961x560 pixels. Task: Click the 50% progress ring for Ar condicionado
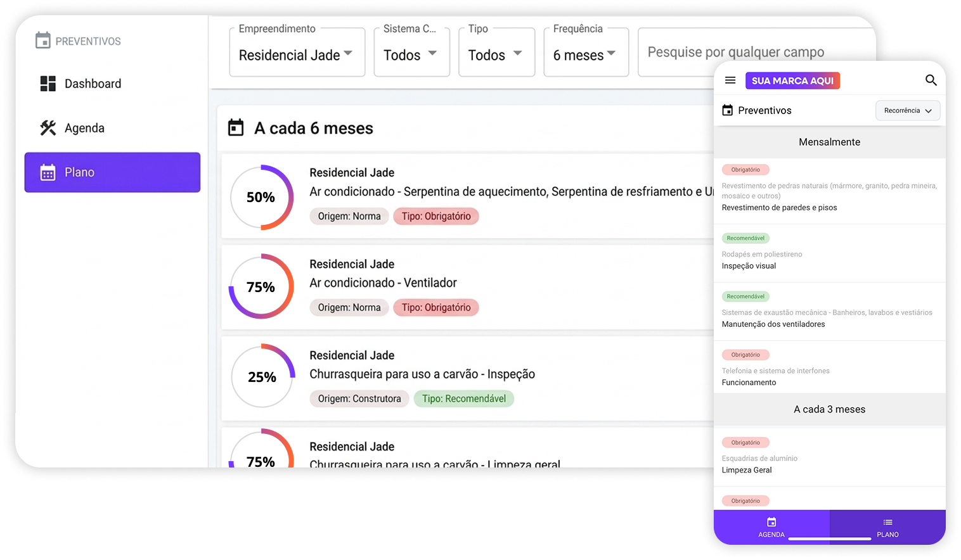point(261,197)
